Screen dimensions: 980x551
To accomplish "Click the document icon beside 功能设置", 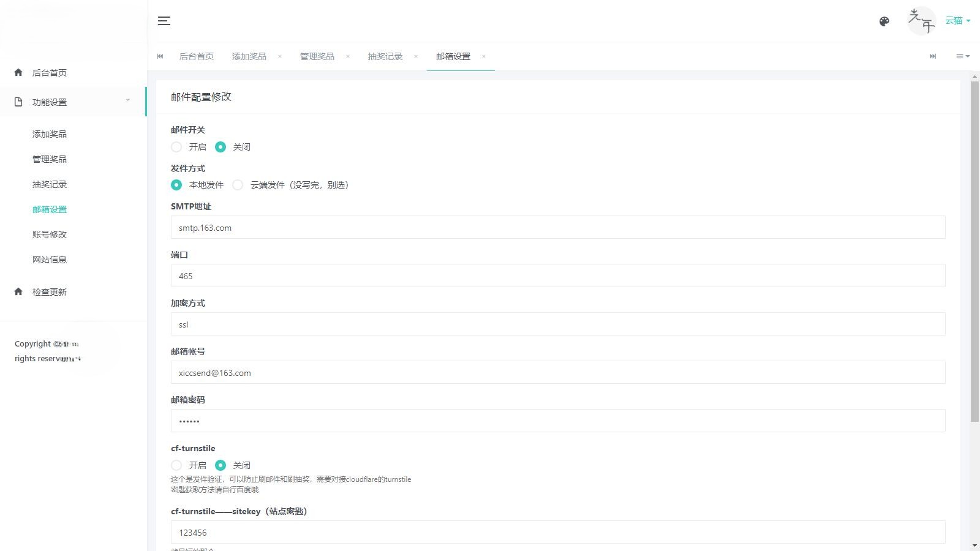I will coord(18,102).
